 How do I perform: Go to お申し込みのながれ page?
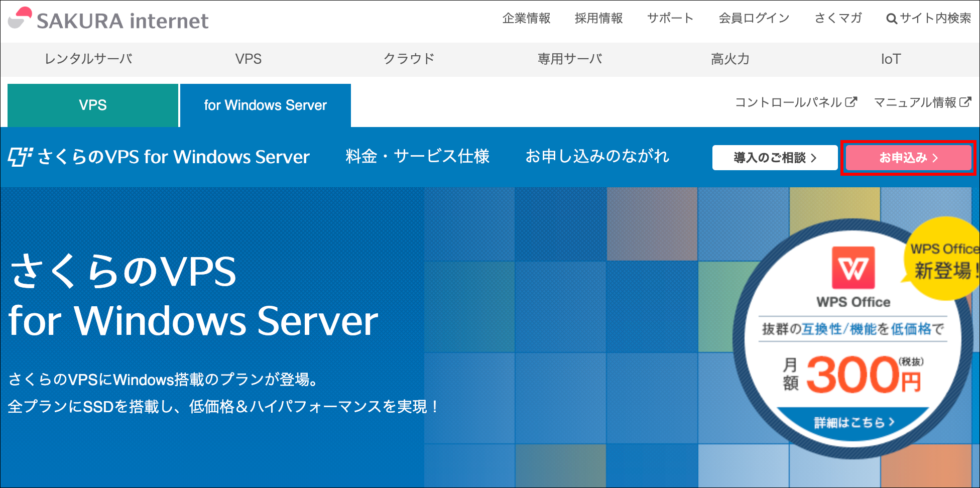(x=597, y=157)
